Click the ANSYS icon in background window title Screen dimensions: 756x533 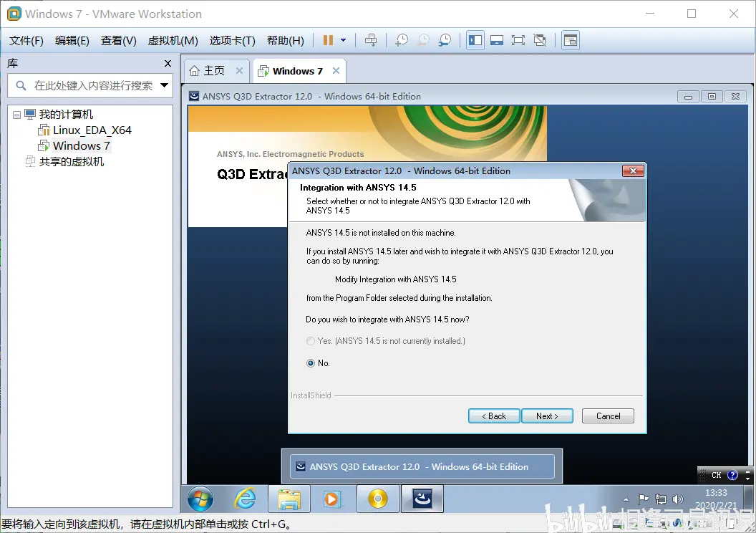point(194,96)
